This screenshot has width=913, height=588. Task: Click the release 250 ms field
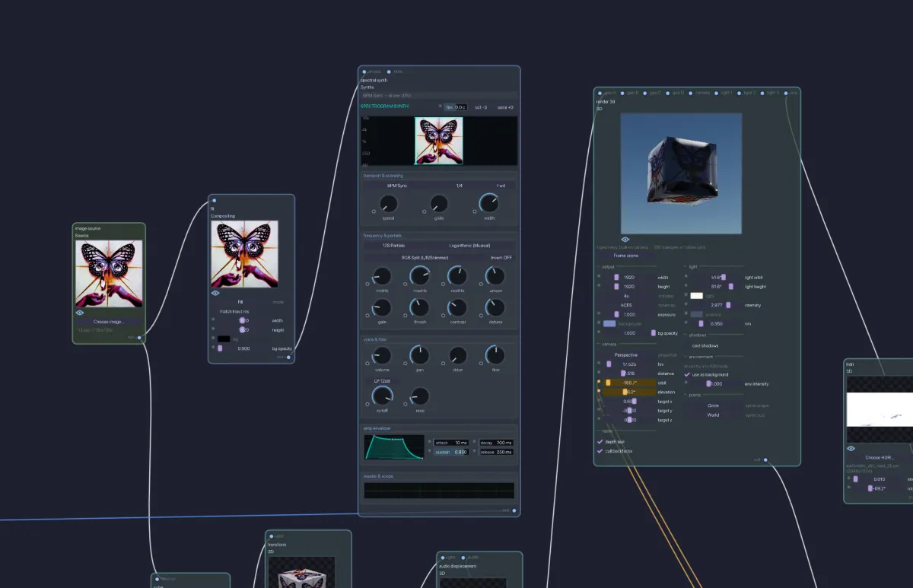(497, 452)
